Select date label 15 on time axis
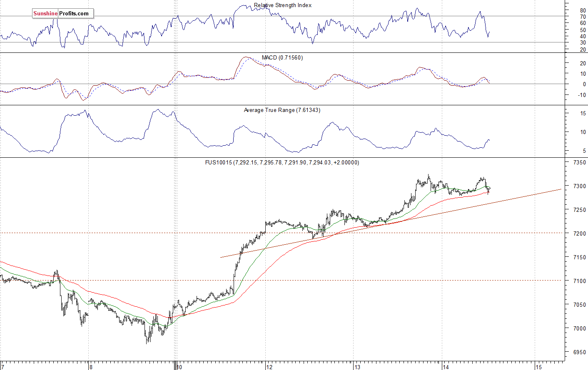The width and height of the screenshot is (588, 370). 539,367
